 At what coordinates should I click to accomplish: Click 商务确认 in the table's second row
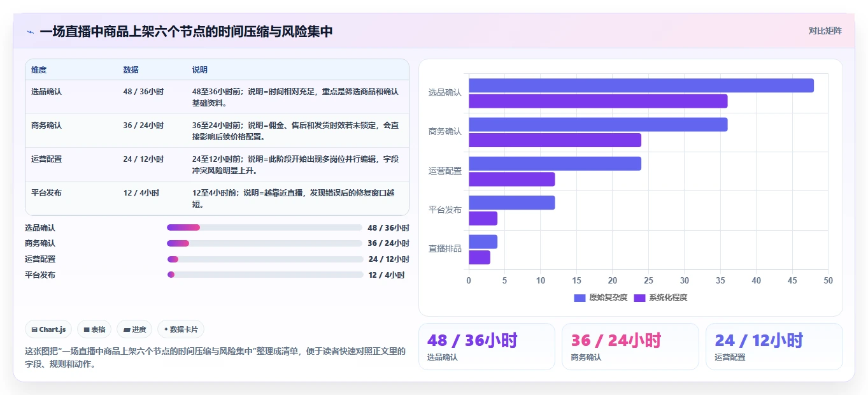46,126
